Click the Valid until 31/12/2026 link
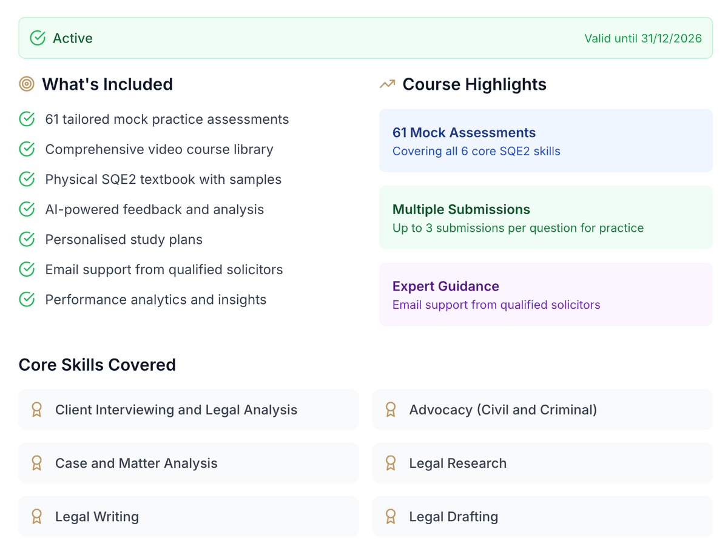 click(642, 38)
